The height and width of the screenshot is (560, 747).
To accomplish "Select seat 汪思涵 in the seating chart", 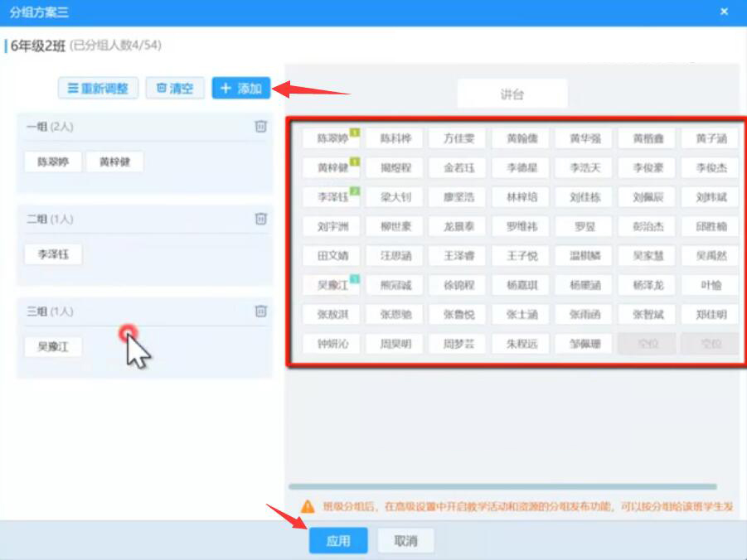I will point(395,256).
